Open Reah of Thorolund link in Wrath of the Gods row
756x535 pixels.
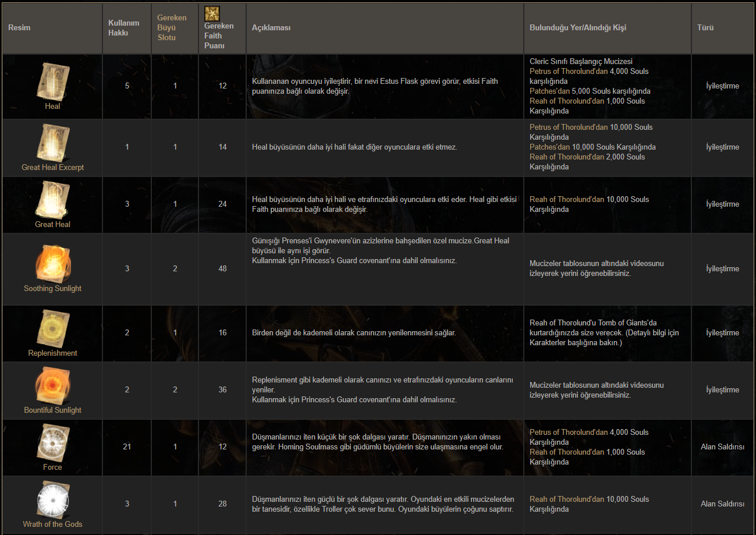pyautogui.click(x=567, y=499)
